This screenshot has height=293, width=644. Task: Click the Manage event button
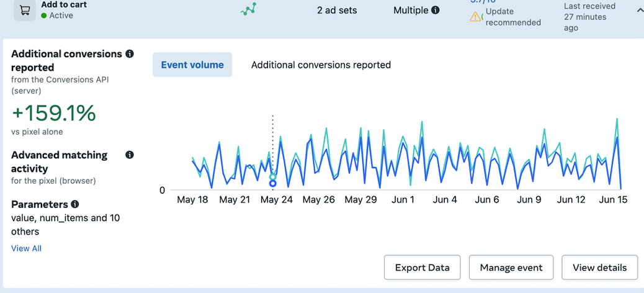(511, 268)
